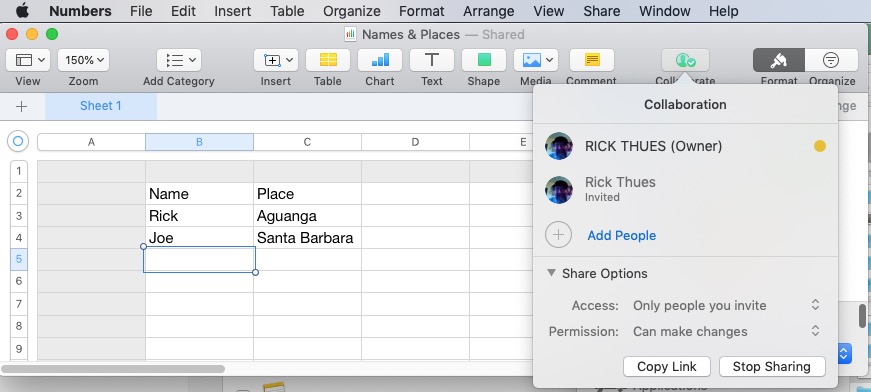The image size is (871, 392).
Task: Click the cell containing Place
Action: pyautogui.click(x=307, y=193)
